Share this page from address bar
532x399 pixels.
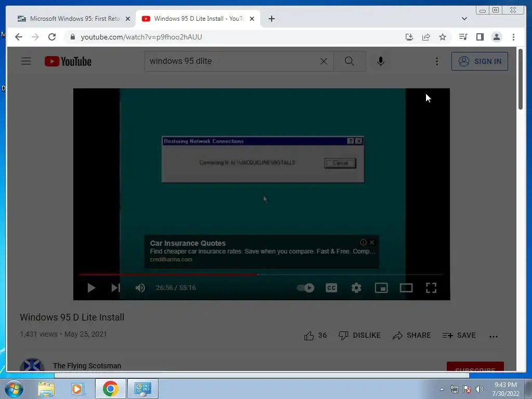point(426,37)
